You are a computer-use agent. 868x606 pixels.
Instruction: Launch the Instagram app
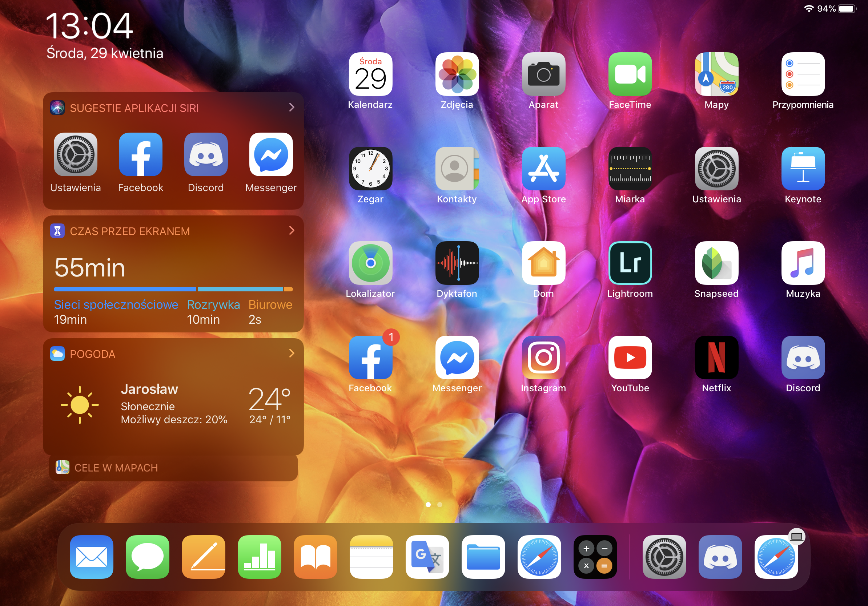click(543, 357)
